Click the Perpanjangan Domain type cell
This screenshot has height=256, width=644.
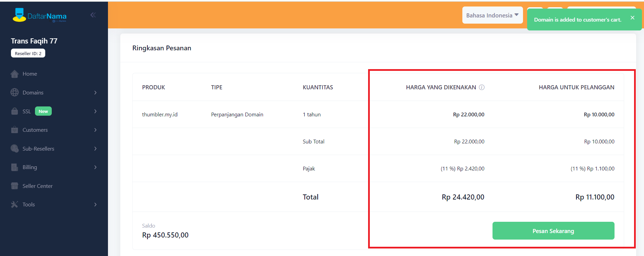[x=237, y=115]
